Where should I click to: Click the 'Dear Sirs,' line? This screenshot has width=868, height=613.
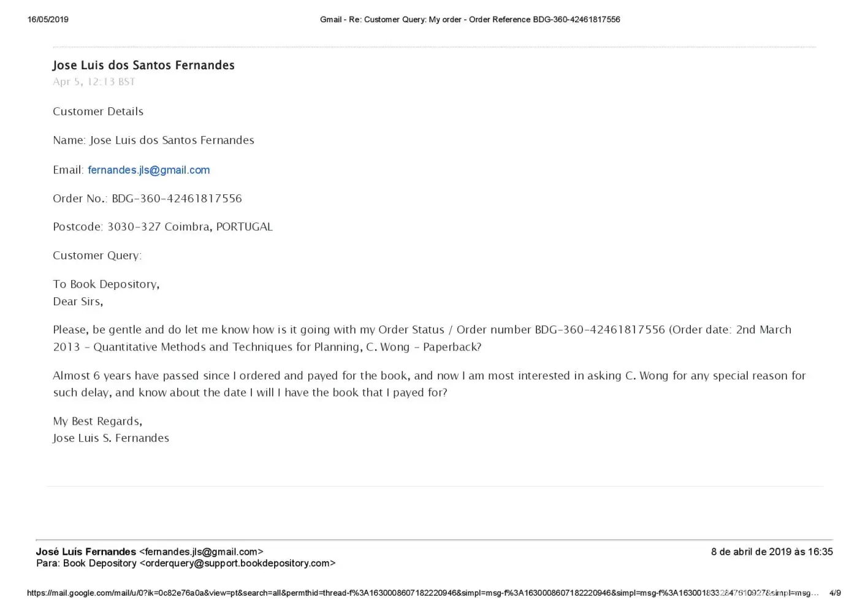pyautogui.click(x=78, y=301)
